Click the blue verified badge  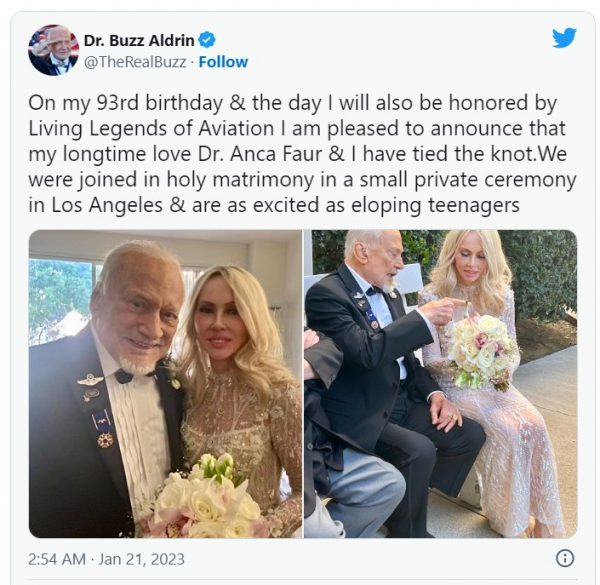click(207, 41)
